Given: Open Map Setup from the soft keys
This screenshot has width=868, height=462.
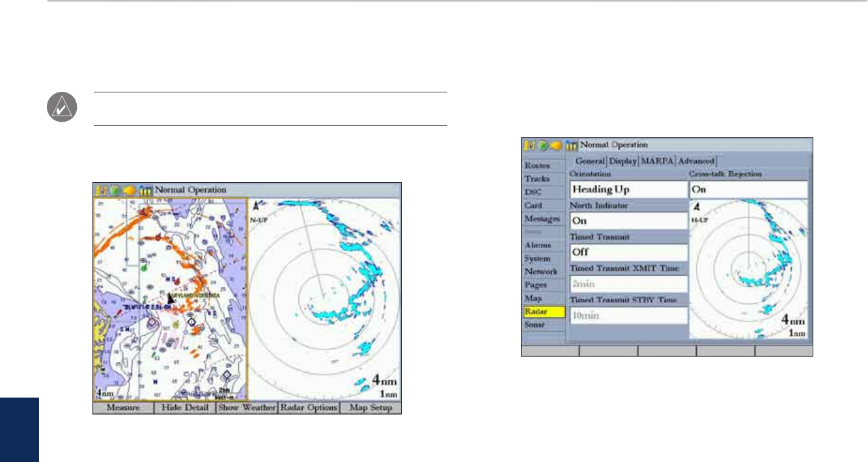Looking at the screenshot, I should click(x=371, y=408).
